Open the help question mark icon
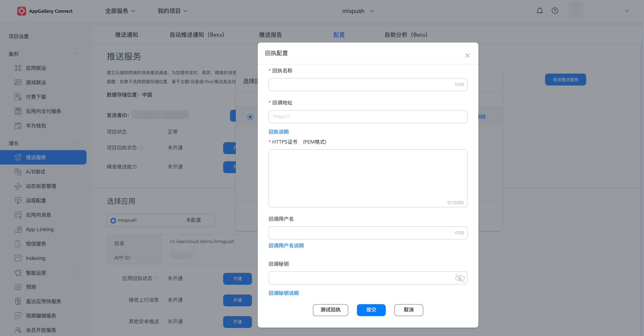644x336 pixels. (555, 11)
